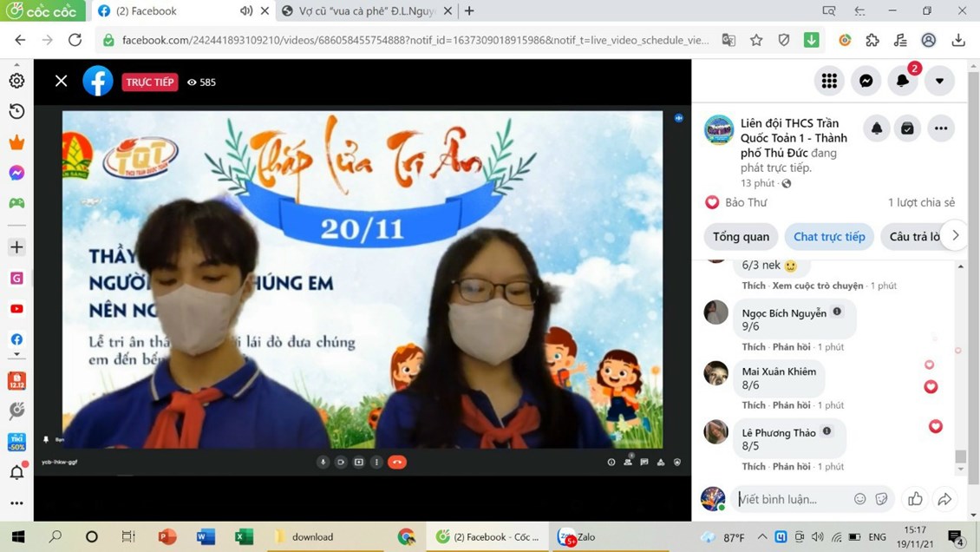This screenshot has height=552, width=980.
Task: Open the Facebook notifications bell
Action: click(902, 81)
